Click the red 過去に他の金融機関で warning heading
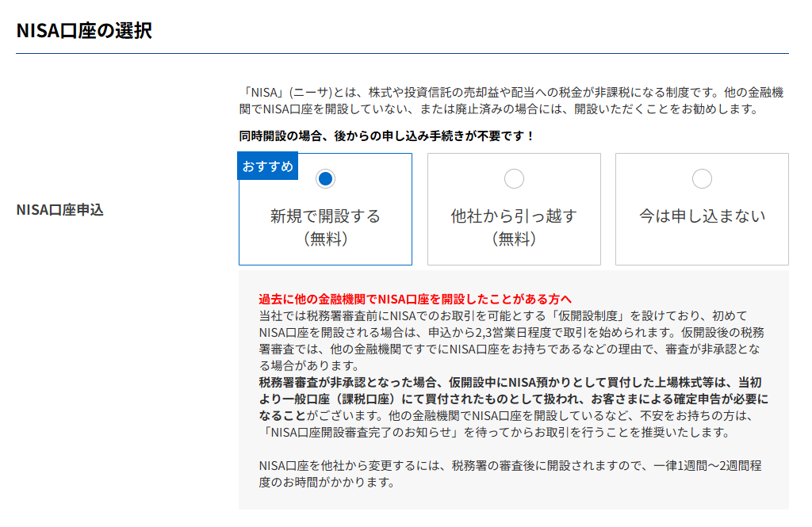Viewport: 812px width, 527px height. (415, 299)
